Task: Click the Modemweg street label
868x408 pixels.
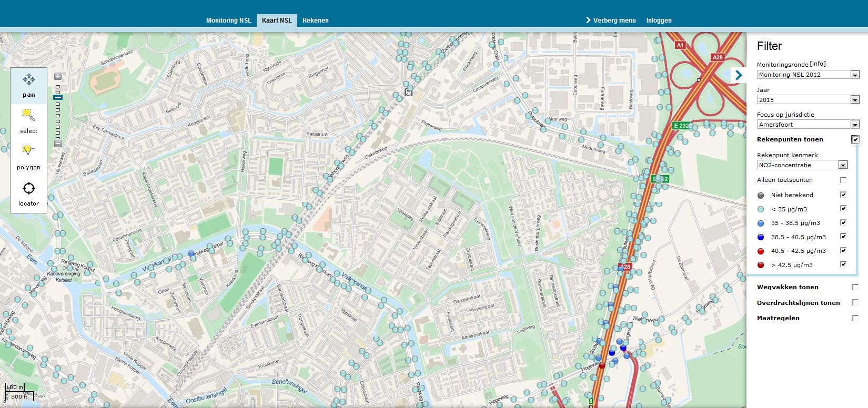Action: 593,148
